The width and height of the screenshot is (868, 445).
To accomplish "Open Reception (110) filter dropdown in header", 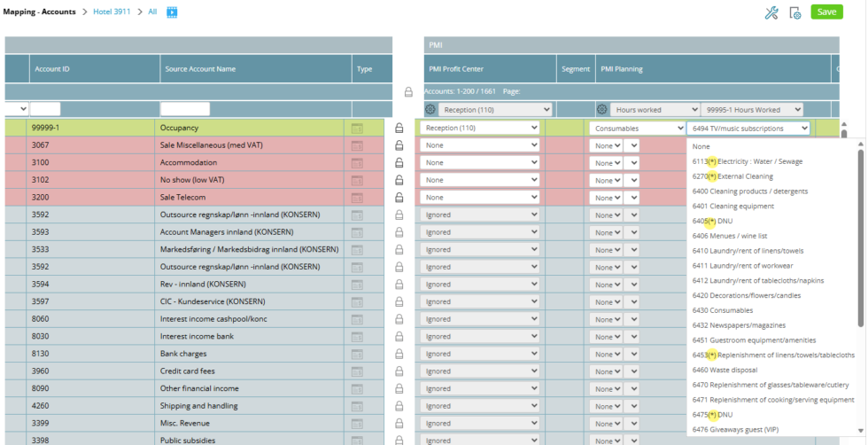I will click(495, 110).
